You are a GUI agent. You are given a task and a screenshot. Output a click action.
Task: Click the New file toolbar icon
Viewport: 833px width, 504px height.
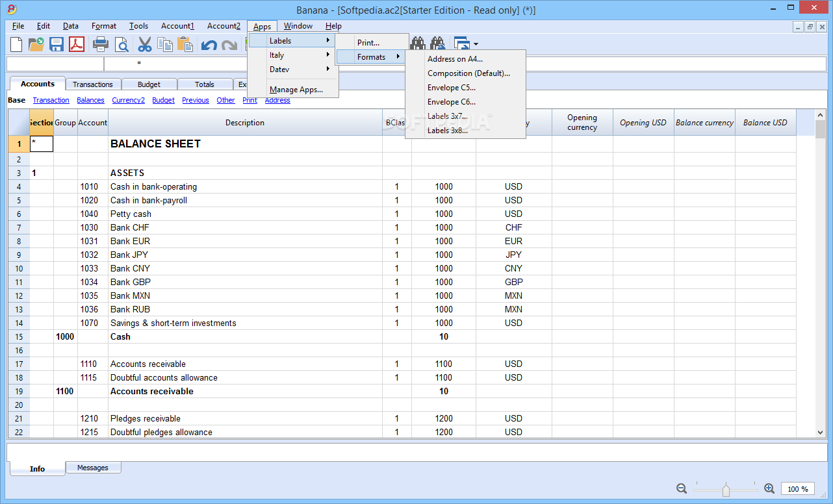(x=16, y=44)
